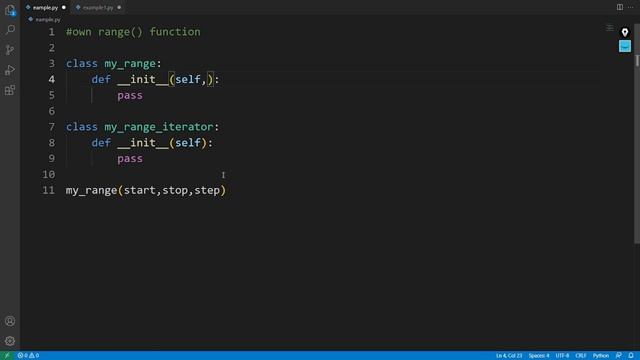This screenshot has height=360, width=640.
Task: Close the sample.py tab via unsaved dot
Action: coord(64,7)
